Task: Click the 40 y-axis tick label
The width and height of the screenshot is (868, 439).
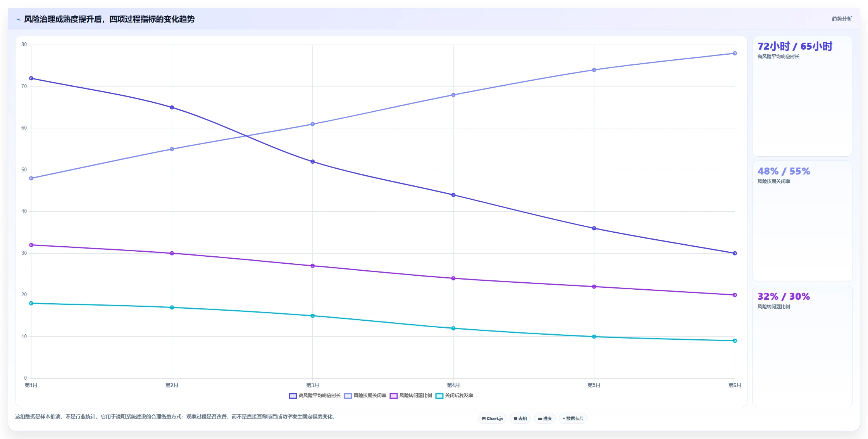Action: (24, 211)
